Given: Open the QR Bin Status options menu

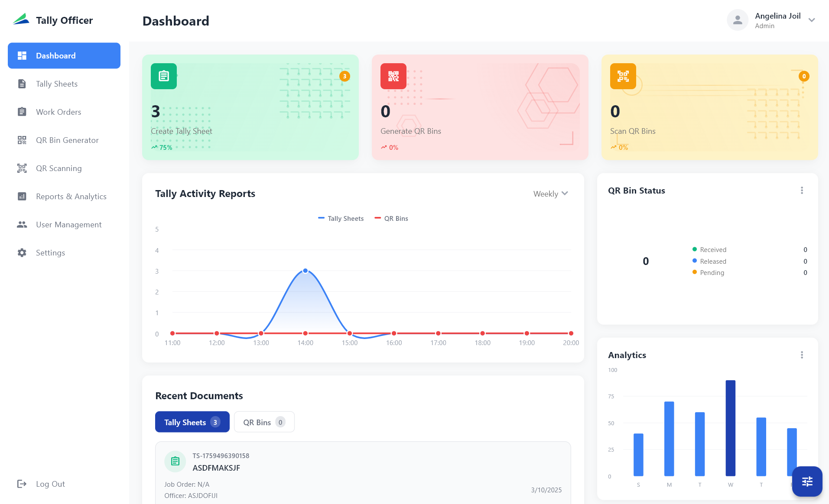Looking at the screenshot, I should pyautogui.click(x=802, y=190).
